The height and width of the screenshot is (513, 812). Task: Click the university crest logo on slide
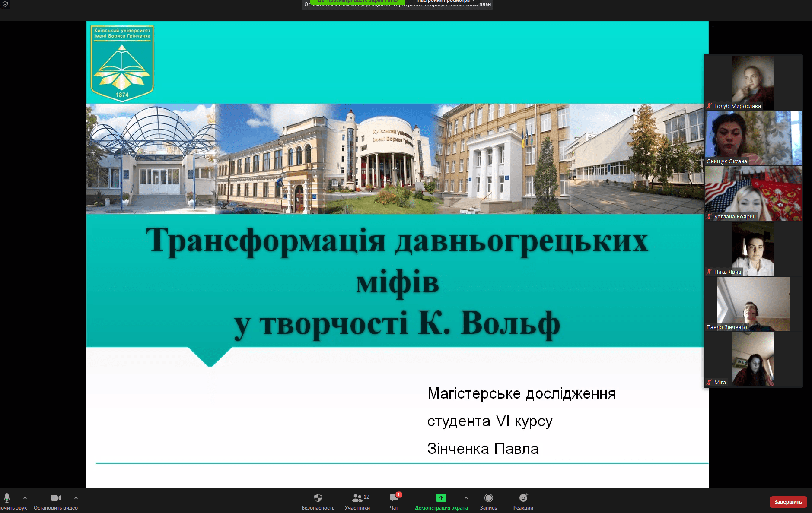tap(122, 63)
